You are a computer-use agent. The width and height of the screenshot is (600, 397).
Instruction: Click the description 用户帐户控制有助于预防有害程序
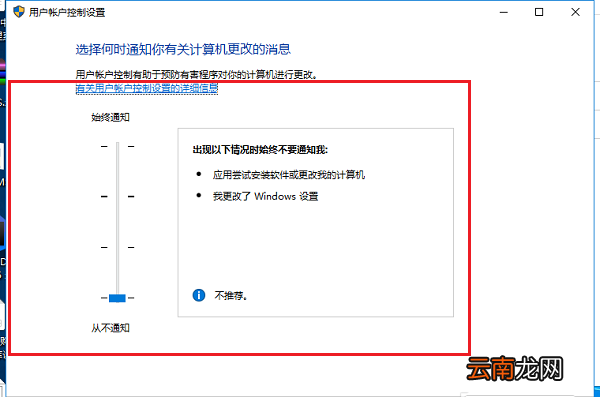pyautogui.click(x=196, y=75)
